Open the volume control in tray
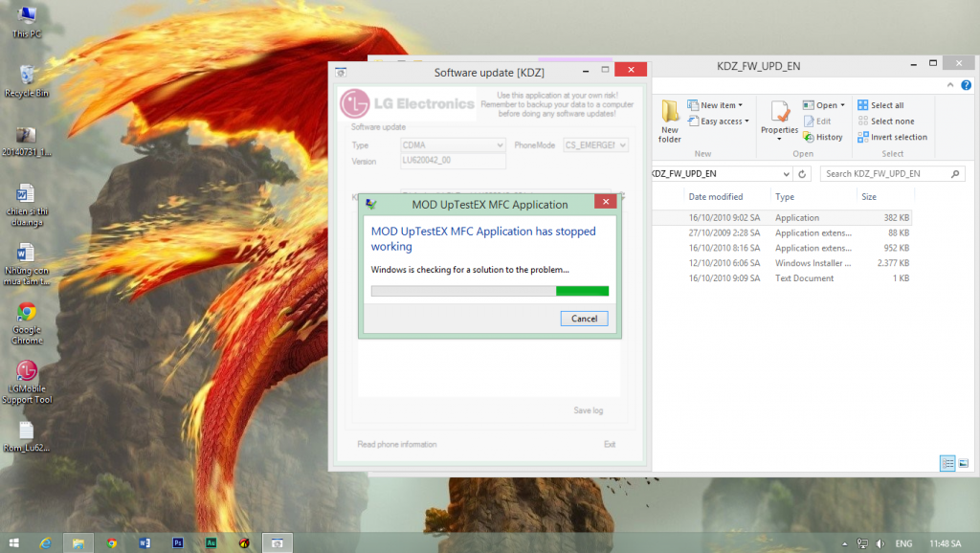This screenshot has height=553, width=980. coord(880,543)
